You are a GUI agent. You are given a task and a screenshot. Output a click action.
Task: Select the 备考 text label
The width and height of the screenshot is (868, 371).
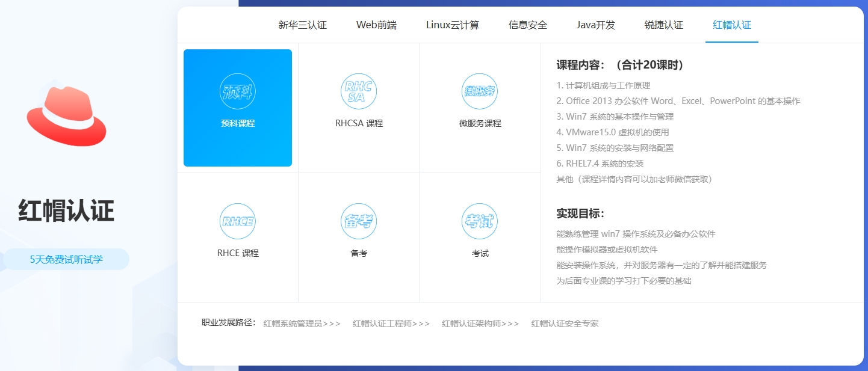tap(359, 253)
